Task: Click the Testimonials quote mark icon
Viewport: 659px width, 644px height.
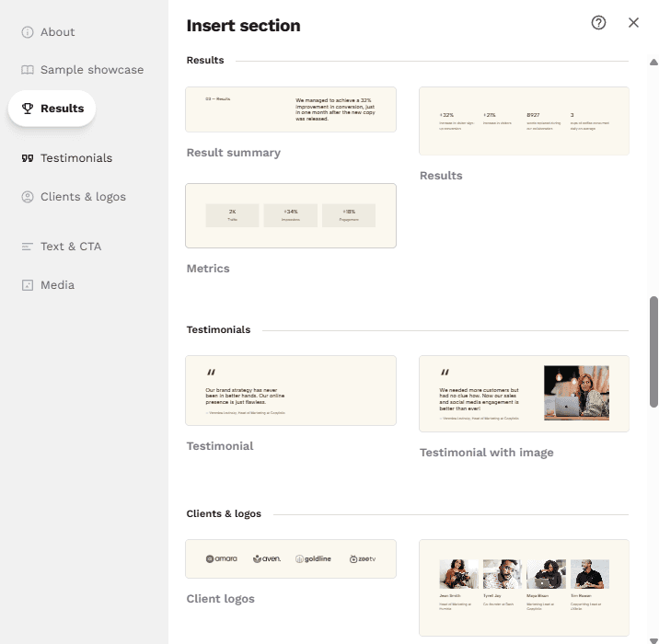Action: point(28,158)
